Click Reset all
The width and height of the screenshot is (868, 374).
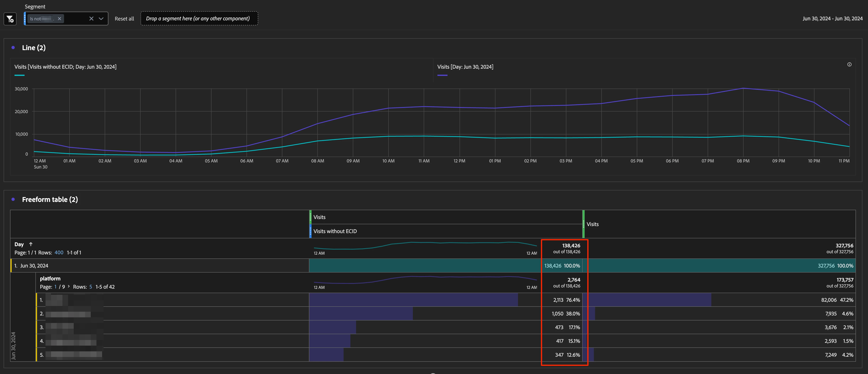[x=124, y=19]
